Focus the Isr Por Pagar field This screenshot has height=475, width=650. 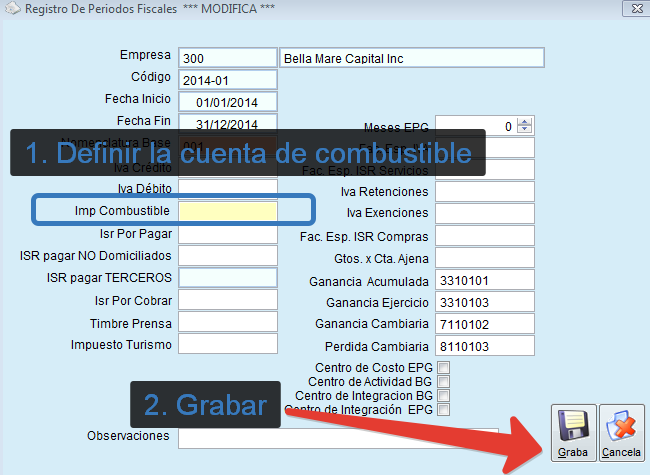(227, 233)
